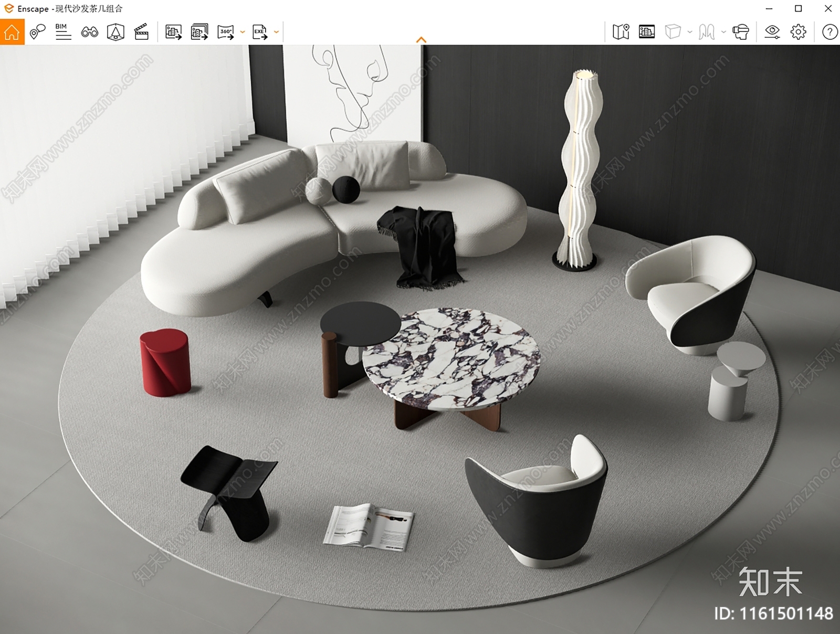Open the collaborative annotations tool
840x634 pixels.
click(x=37, y=32)
